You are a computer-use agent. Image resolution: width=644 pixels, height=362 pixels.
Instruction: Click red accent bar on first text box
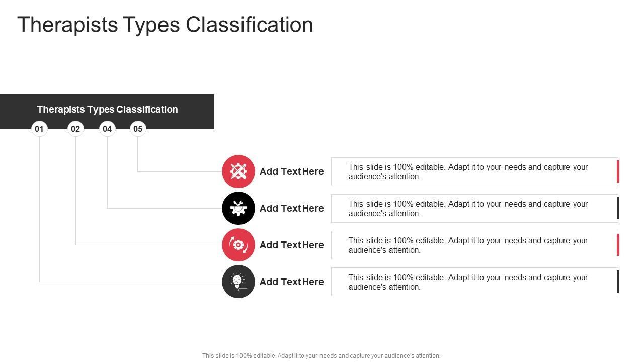pyautogui.click(x=618, y=171)
